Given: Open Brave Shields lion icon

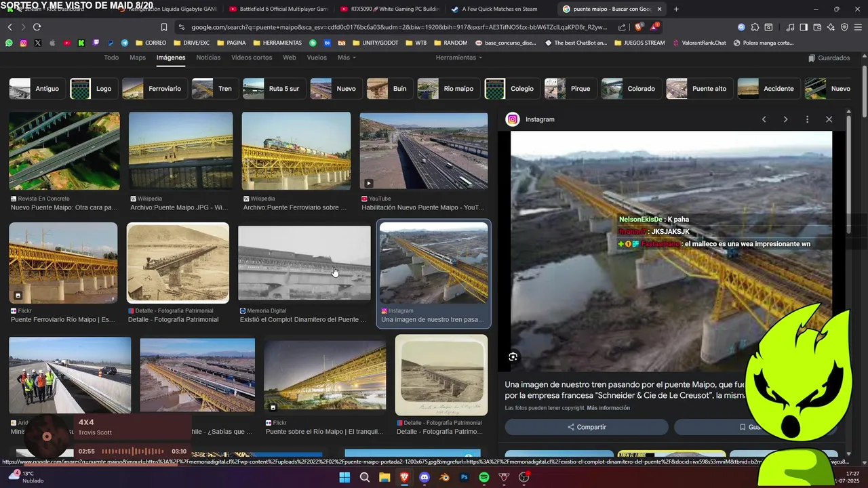Looking at the screenshot, I should (x=637, y=27).
